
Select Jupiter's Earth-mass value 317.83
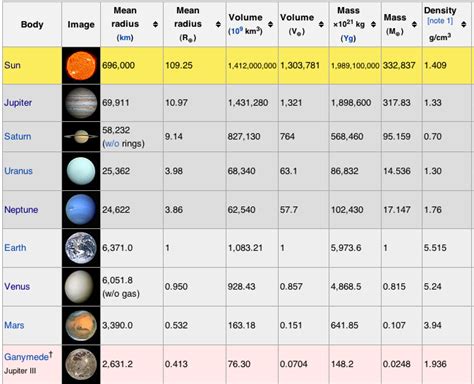pyautogui.click(x=397, y=102)
